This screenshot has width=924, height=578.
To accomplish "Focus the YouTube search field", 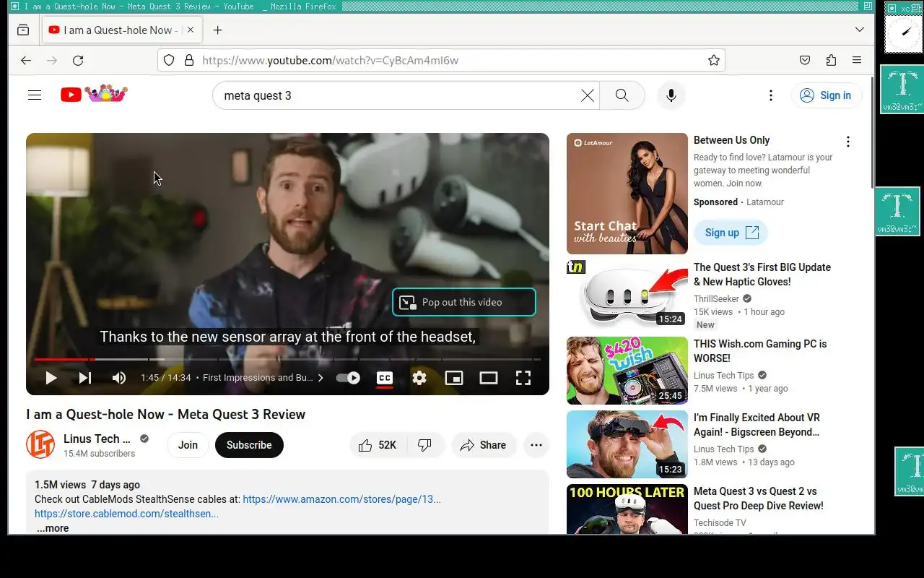I will [x=397, y=95].
